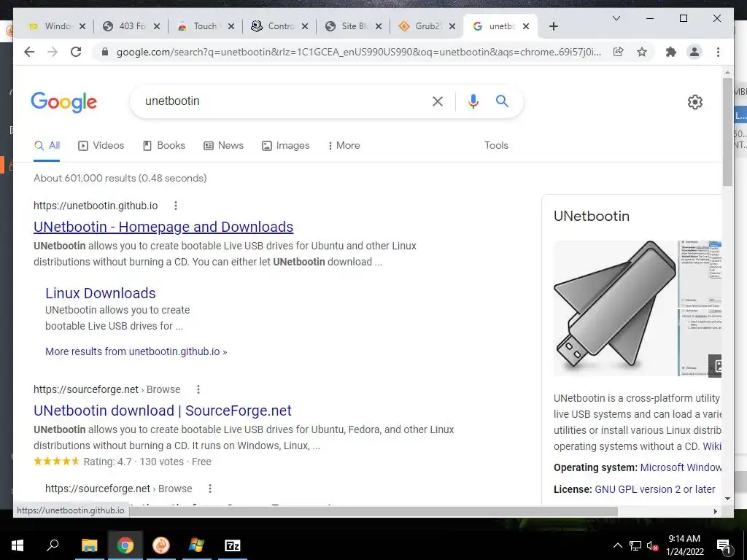Close the Grub2 tab
Screen dimensions: 747x560
pos(452,26)
